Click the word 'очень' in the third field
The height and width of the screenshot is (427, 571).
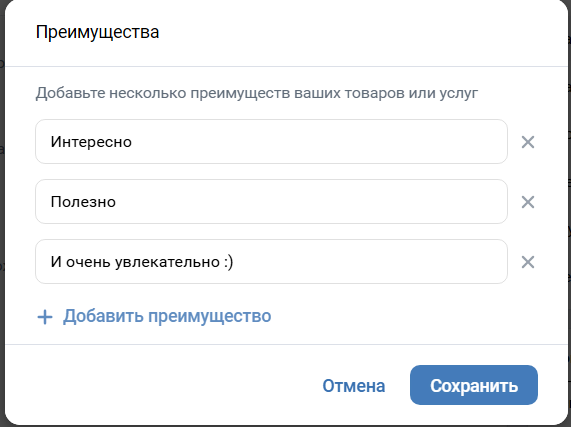[88, 262]
